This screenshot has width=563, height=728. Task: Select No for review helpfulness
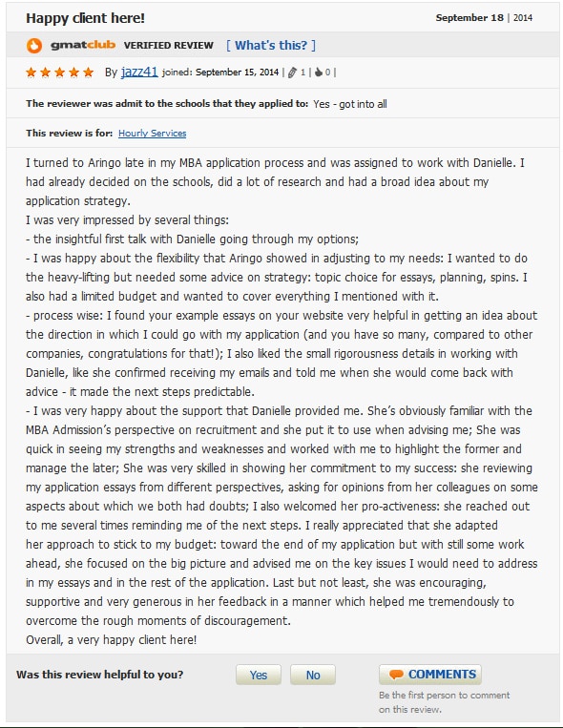313,675
